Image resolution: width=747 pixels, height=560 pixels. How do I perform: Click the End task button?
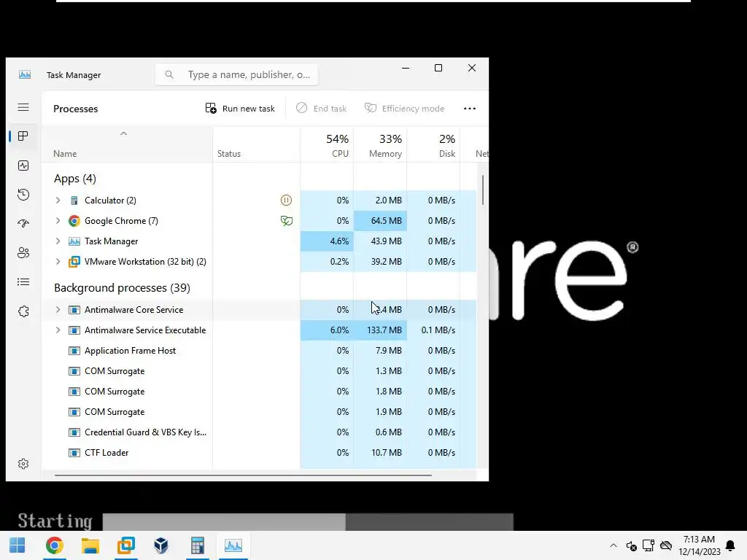tap(321, 109)
